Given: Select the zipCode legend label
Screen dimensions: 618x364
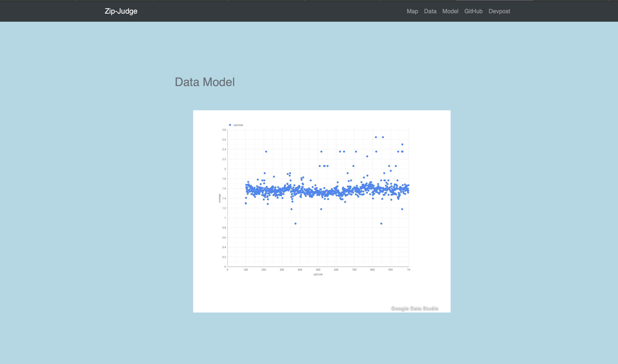Looking at the screenshot, I should coord(238,125).
